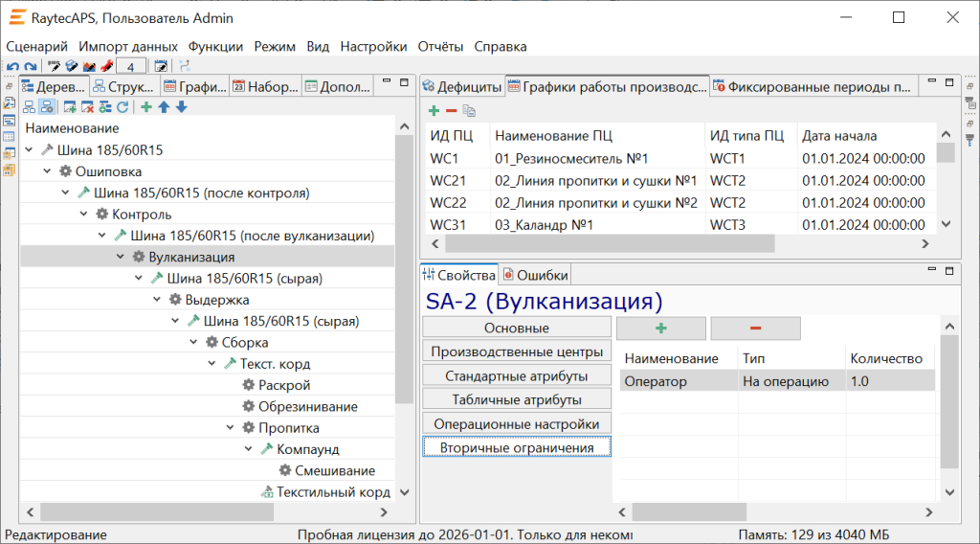Open the Ошибки tab
This screenshot has width=980, height=544.
pos(536,275)
